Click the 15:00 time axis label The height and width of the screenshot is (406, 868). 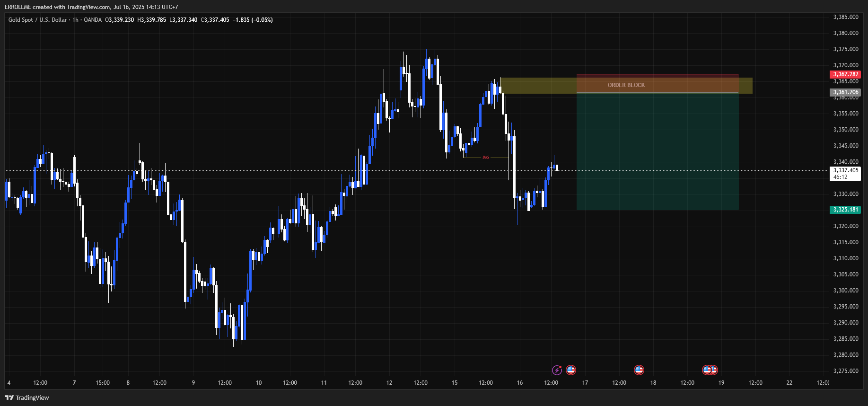point(103,383)
